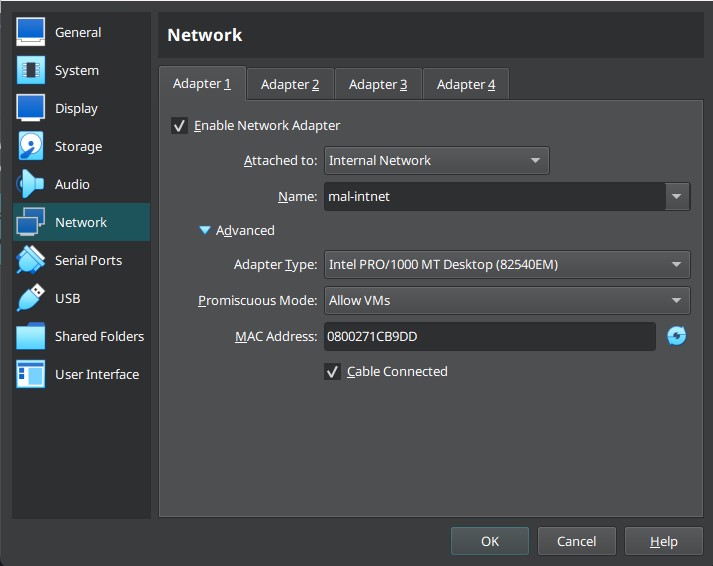Open General settings icon in sidebar

[x=31, y=32]
